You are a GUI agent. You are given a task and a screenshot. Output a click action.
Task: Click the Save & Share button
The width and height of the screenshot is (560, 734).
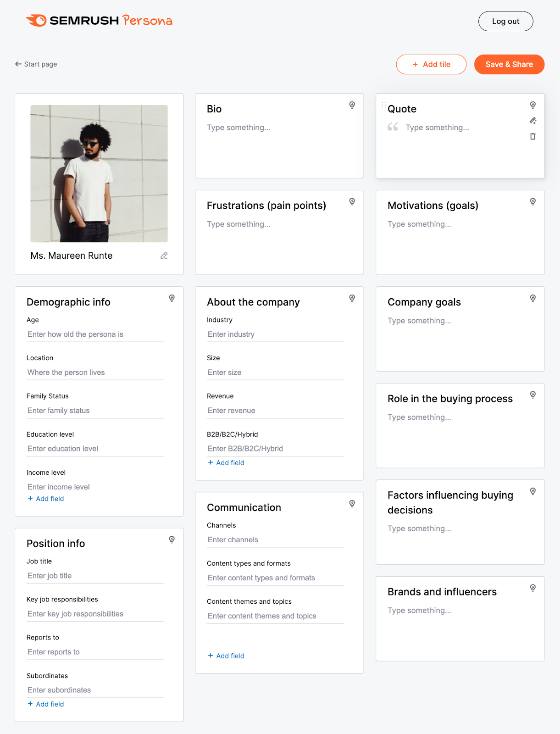509,64
